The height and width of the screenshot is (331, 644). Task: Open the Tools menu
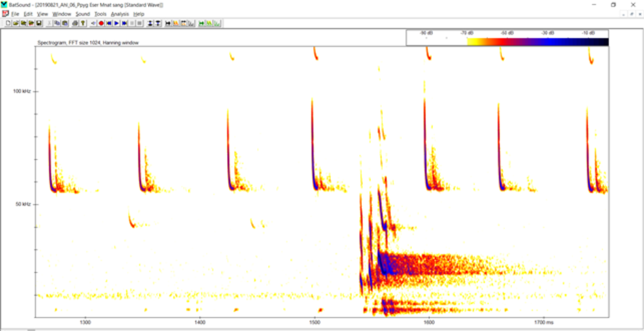pyautogui.click(x=100, y=14)
